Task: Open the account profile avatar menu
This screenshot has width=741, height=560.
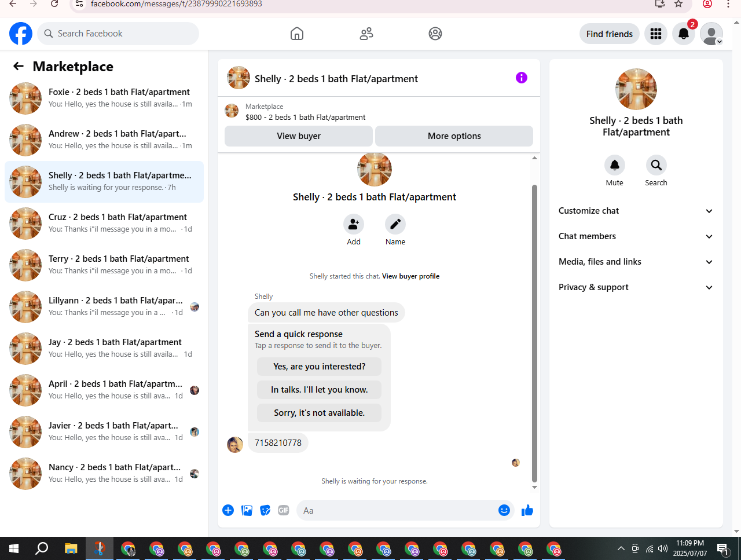Action: (x=711, y=34)
